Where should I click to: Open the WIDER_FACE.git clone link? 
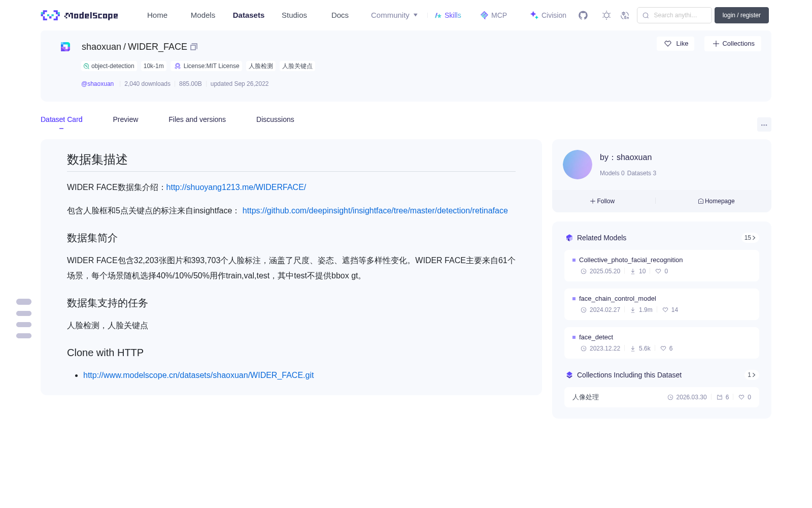[198, 375]
